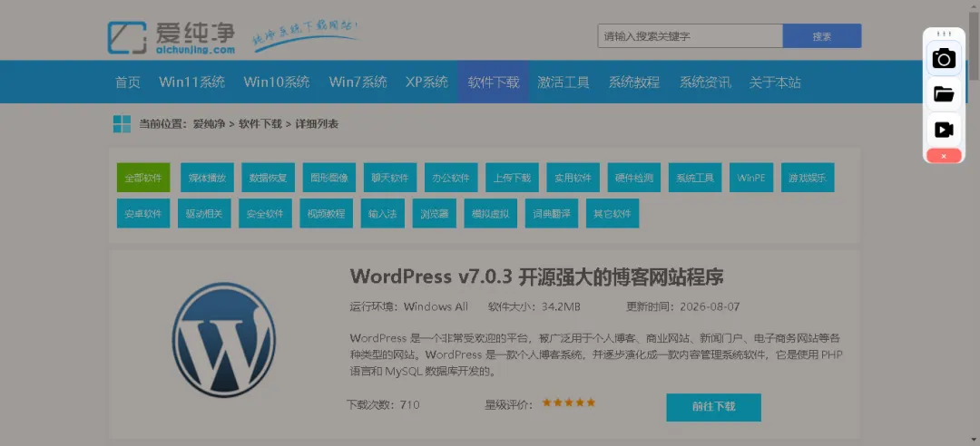The height and width of the screenshot is (446, 980).
Task: Click the 详细列表 breadcrumb text
Action: pyautogui.click(x=317, y=123)
